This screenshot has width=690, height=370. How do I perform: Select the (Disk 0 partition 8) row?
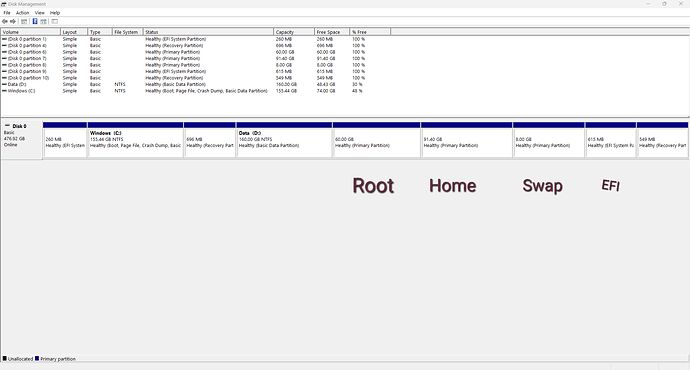[x=196, y=65]
